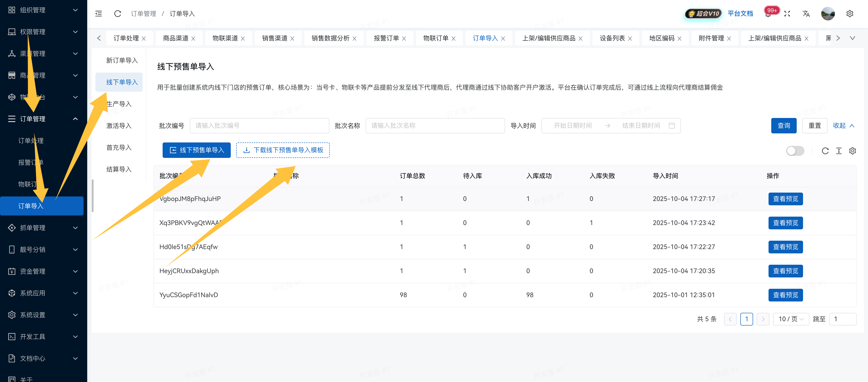Close the 设备列表 tab
The width and height of the screenshot is (868, 382).
coord(630,38)
